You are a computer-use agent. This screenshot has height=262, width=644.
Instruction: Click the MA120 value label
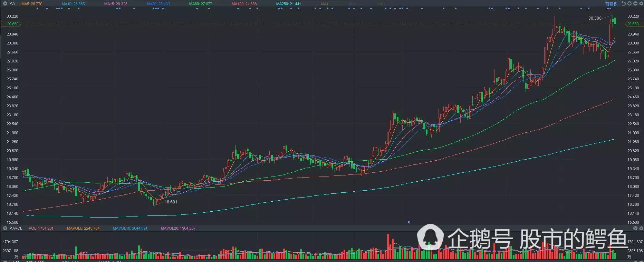(x=244, y=4)
